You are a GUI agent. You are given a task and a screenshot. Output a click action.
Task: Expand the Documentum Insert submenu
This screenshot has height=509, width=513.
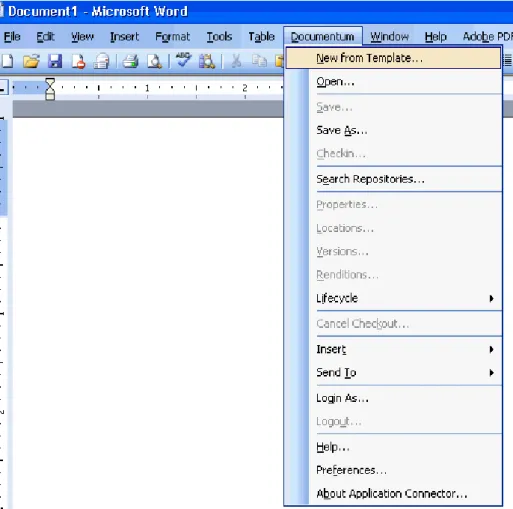pyautogui.click(x=393, y=349)
